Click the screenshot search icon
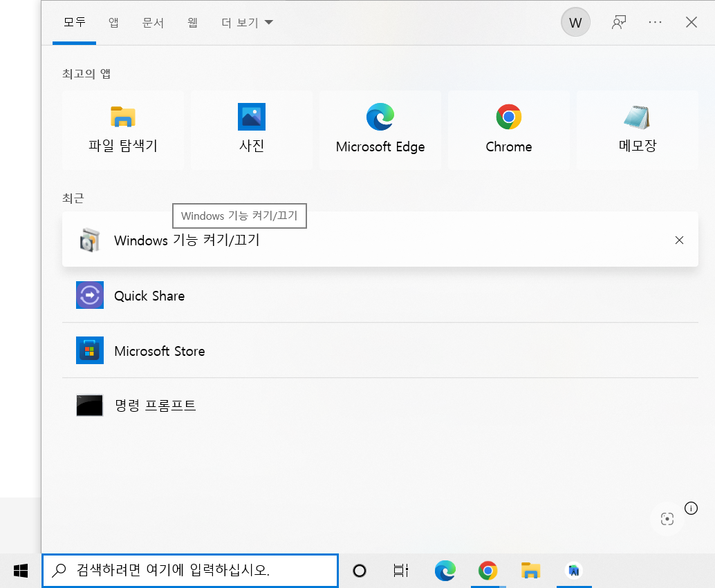This screenshot has width=715, height=588. [667, 519]
